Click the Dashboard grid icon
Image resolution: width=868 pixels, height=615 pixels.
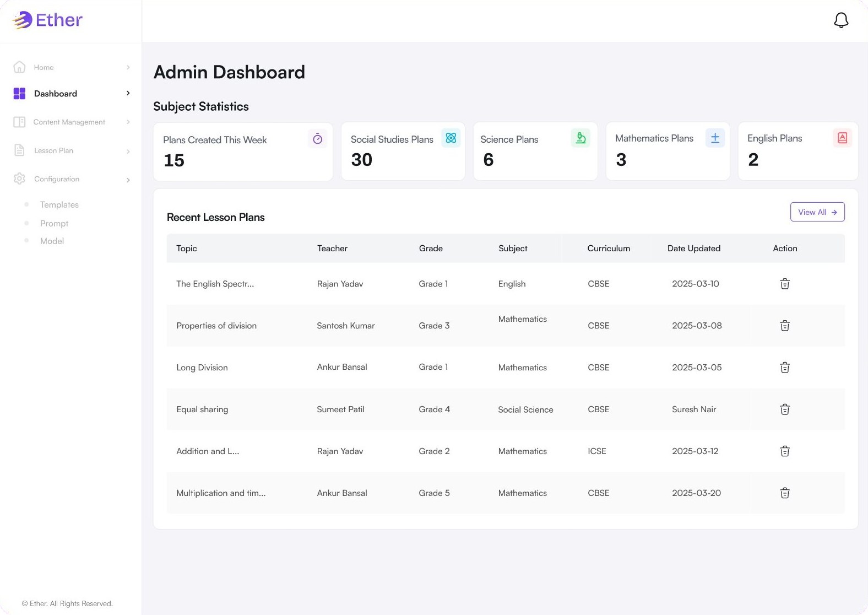pos(19,94)
